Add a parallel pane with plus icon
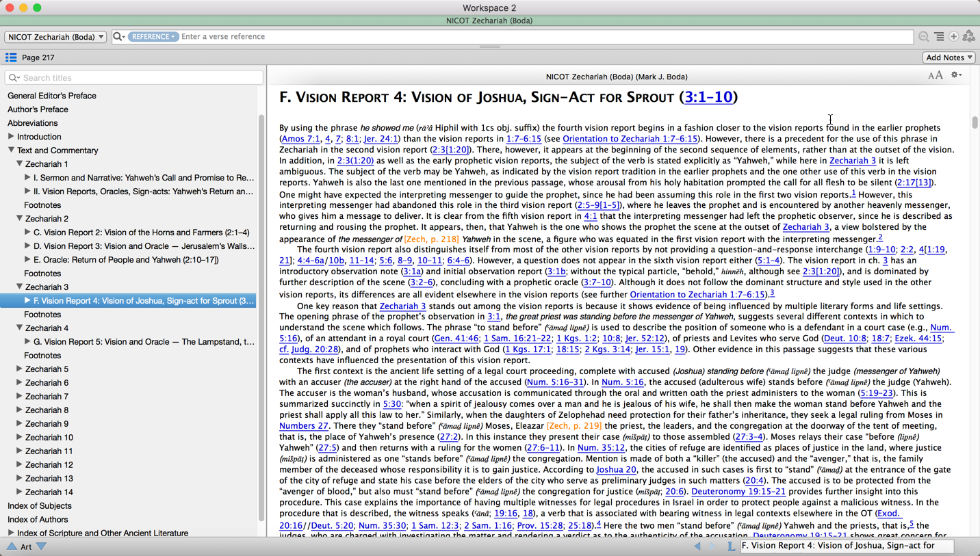980x556 pixels. [x=953, y=37]
